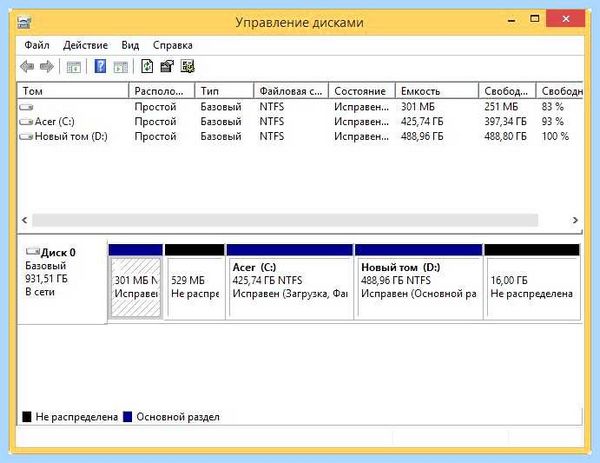Click the 93 % free percentage cell
The image size is (600, 463).
[553, 122]
